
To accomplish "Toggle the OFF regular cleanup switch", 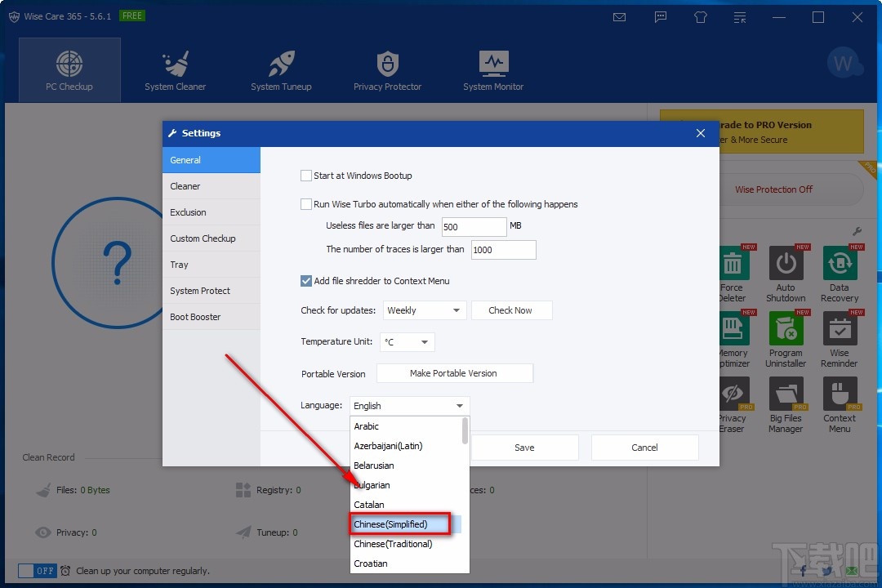I will coord(37,571).
